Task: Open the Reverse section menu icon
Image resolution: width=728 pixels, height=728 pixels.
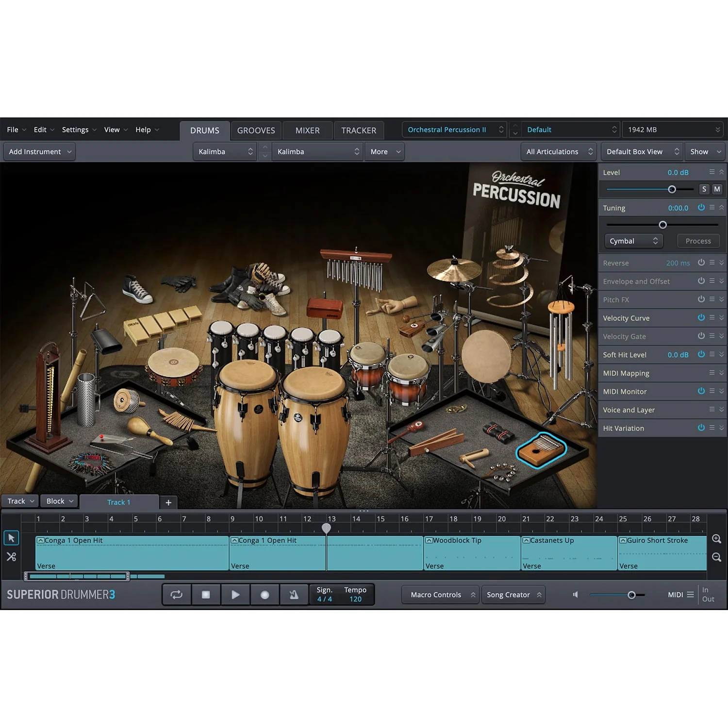Action: point(712,263)
